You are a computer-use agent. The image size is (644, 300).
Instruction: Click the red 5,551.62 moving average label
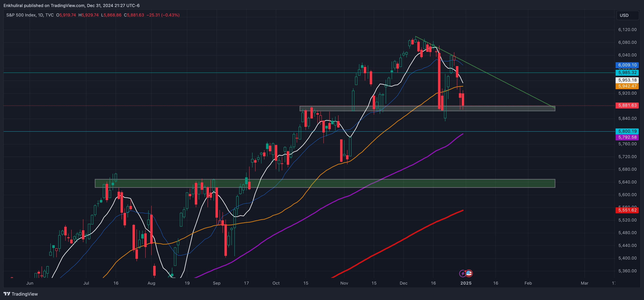point(627,210)
